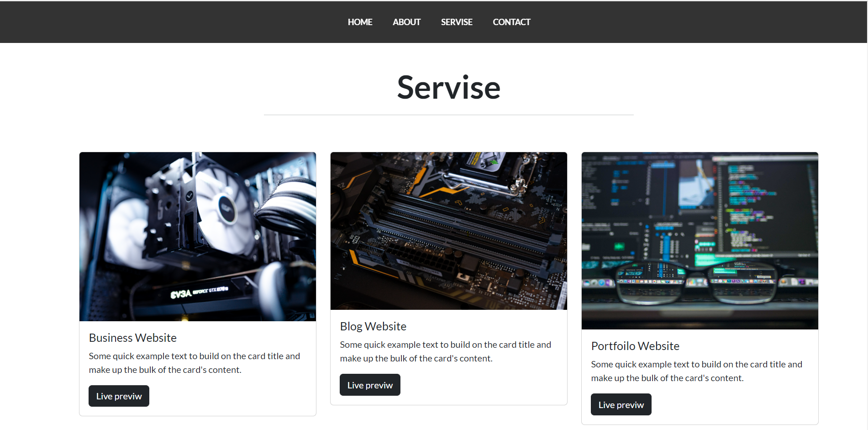This screenshot has height=430, width=868.
Task: Click Live previw under Portfoilo Website
Action: coord(621,404)
